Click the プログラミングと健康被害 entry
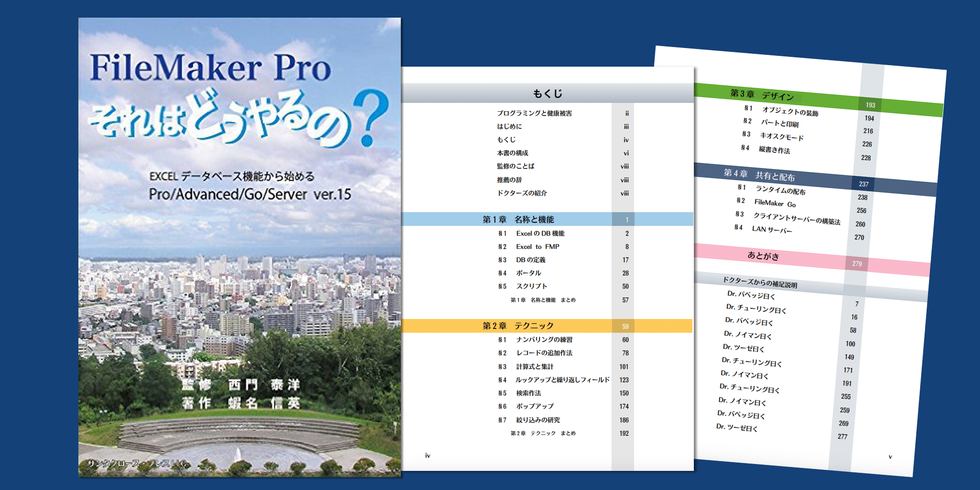Image resolution: width=980 pixels, height=490 pixels. pos(534,113)
